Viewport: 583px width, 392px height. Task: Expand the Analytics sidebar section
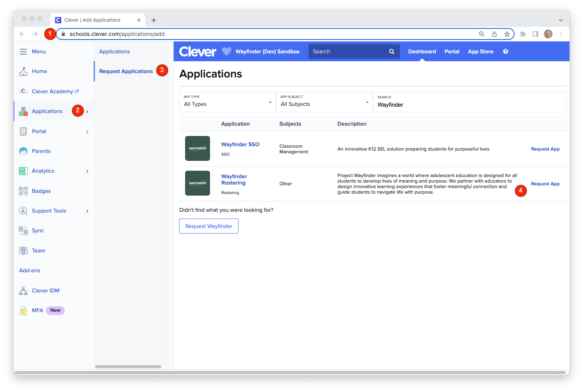tap(87, 171)
